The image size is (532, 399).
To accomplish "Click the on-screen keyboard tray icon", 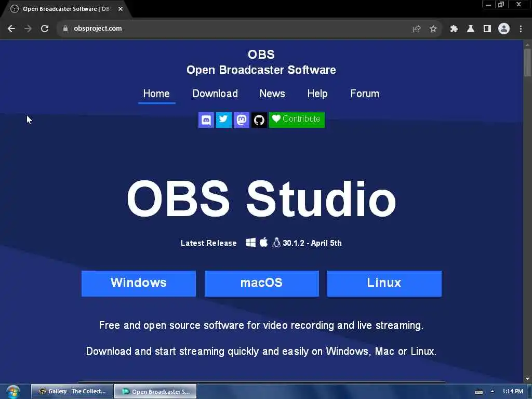I will 478,392.
